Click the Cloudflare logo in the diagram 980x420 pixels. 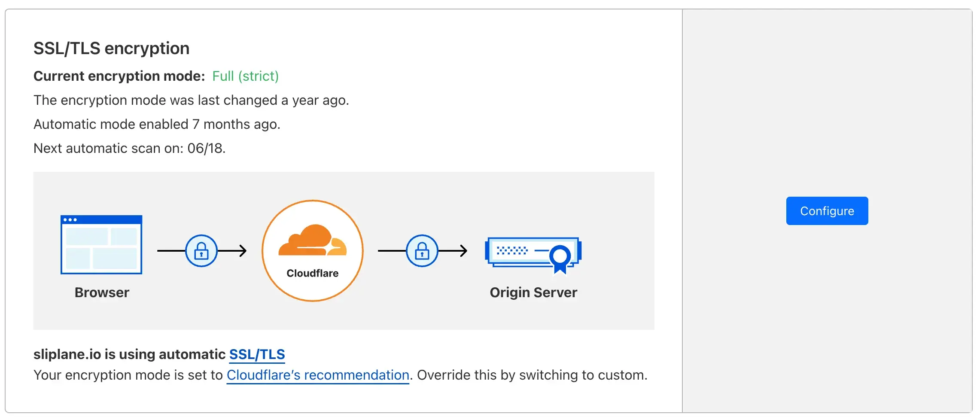click(x=313, y=251)
